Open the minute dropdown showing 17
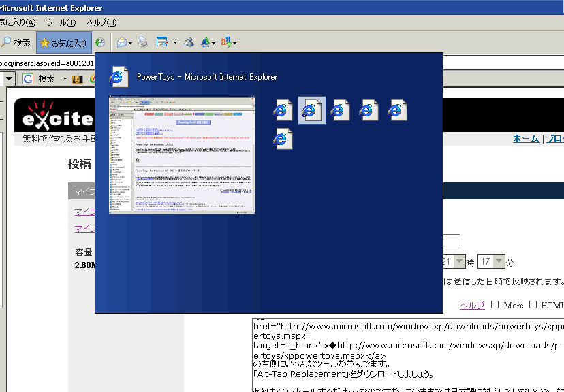Image resolution: width=564 pixels, height=392 pixels. coord(499,261)
